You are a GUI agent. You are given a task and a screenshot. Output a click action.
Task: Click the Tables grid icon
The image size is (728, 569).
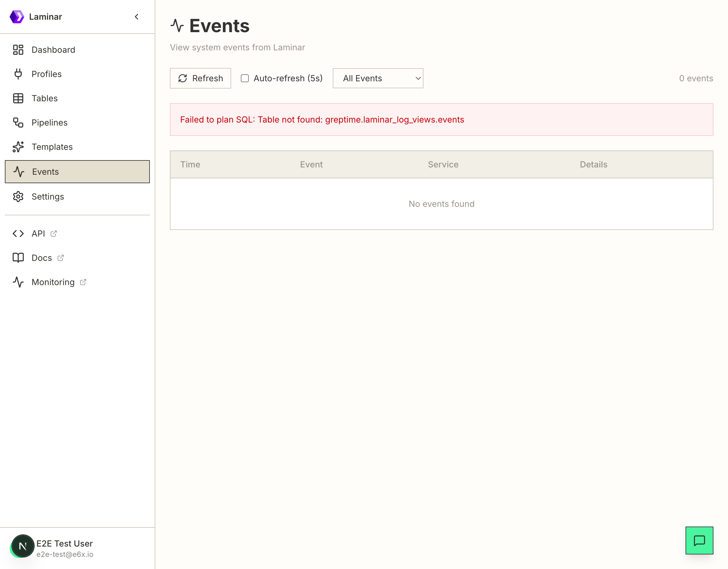click(18, 98)
